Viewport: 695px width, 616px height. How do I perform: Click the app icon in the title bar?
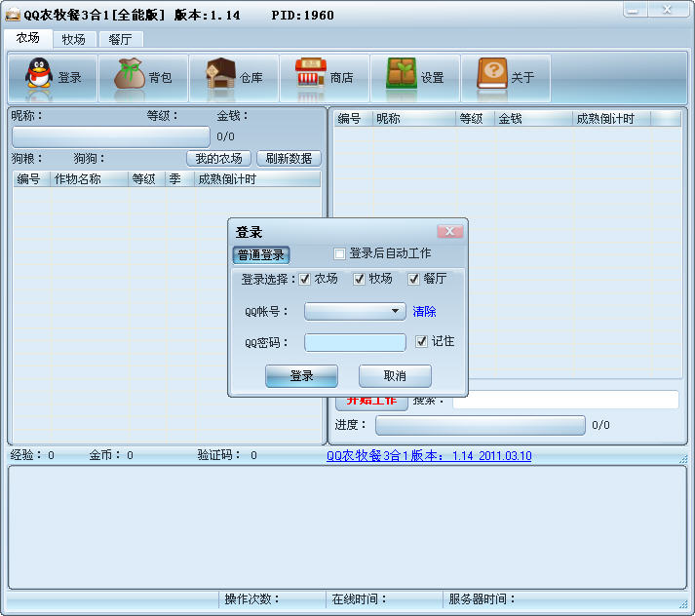point(13,15)
